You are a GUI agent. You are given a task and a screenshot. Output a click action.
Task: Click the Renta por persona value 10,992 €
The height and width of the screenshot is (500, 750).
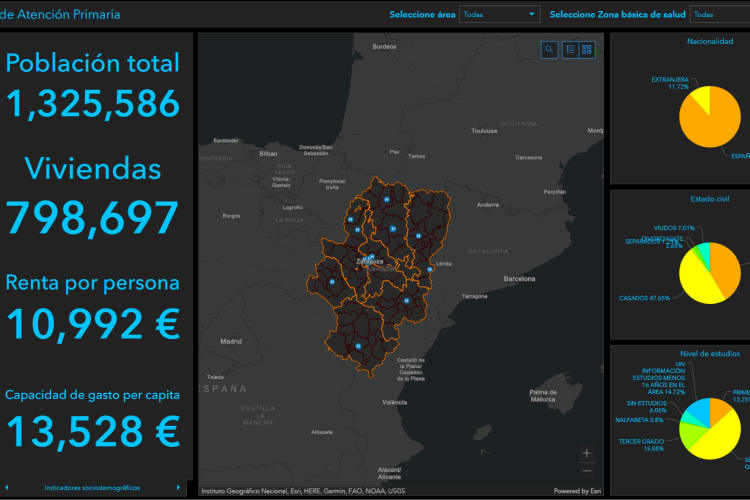click(93, 324)
